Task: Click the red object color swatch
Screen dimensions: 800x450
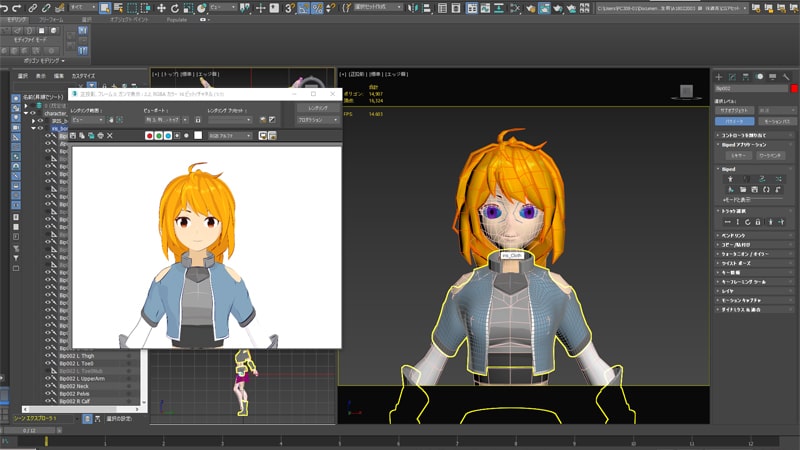Action: pos(794,89)
